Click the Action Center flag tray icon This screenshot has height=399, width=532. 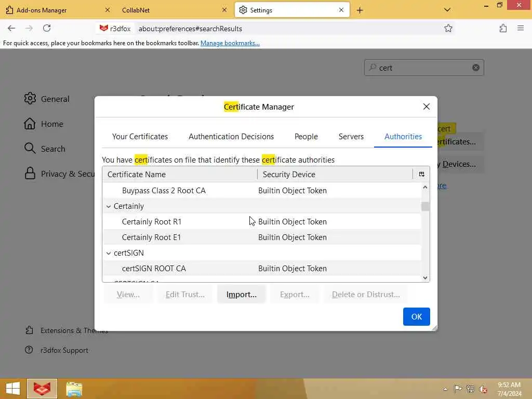[x=458, y=389]
